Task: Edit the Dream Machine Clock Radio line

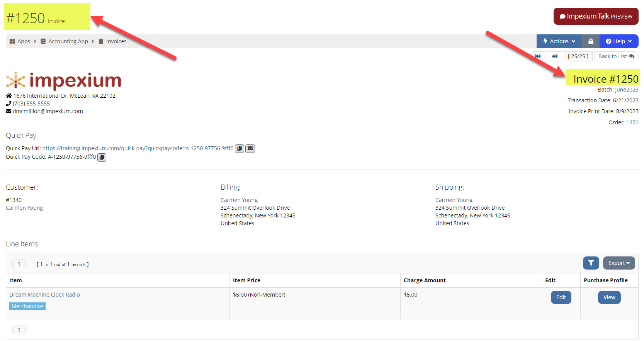Action: (561, 297)
